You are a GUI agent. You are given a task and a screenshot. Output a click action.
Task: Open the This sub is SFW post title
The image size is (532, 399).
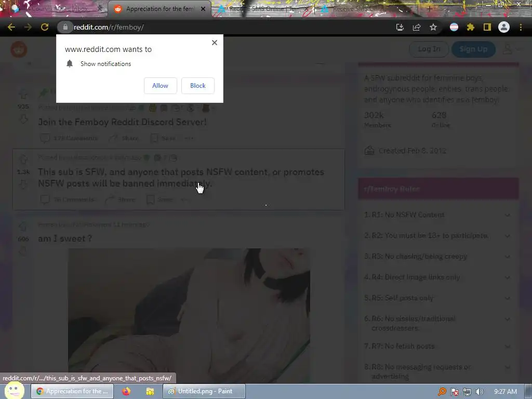[x=181, y=178]
